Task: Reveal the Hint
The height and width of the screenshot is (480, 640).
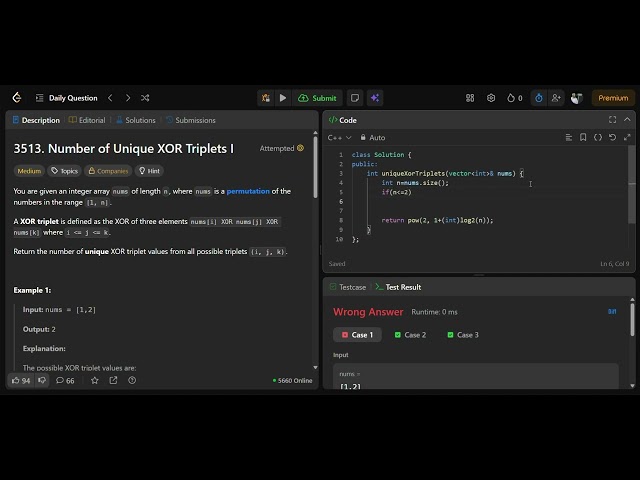Action: tap(149, 171)
